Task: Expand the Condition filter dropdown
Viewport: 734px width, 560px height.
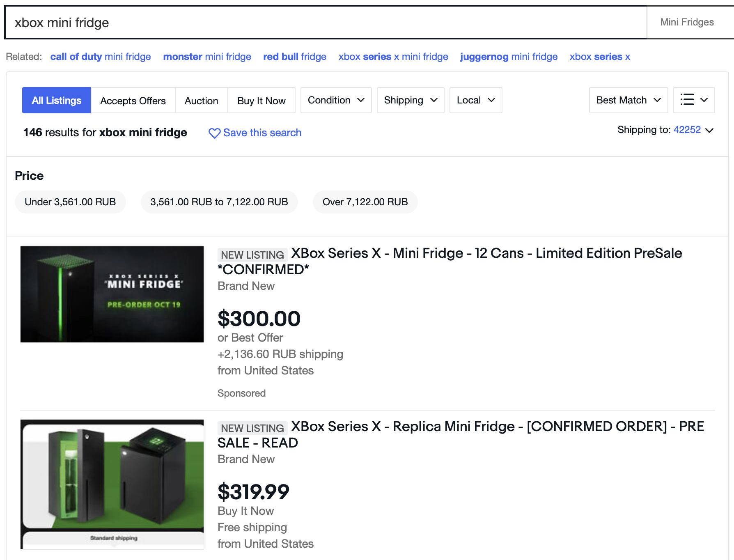Action: coord(336,100)
